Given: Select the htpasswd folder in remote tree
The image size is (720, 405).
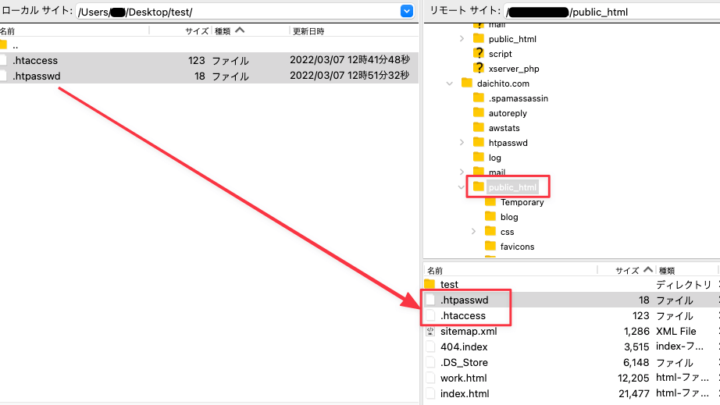Looking at the screenshot, I should click(x=508, y=143).
